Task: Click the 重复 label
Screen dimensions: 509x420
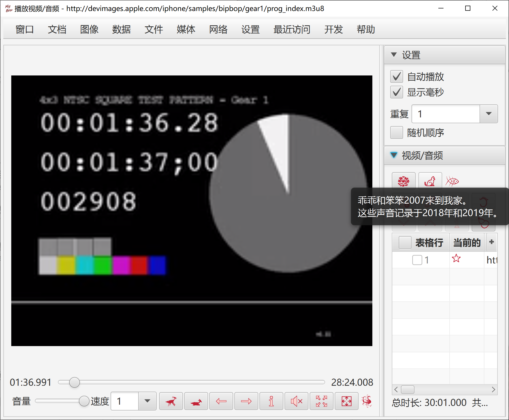Action: [x=399, y=114]
